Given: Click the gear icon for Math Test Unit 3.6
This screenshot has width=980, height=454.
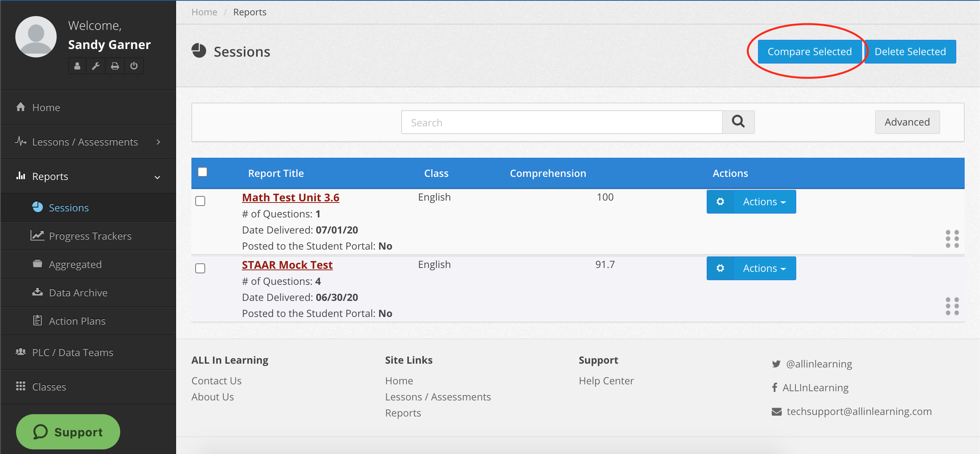Looking at the screenshot, I should click(720, 202).
